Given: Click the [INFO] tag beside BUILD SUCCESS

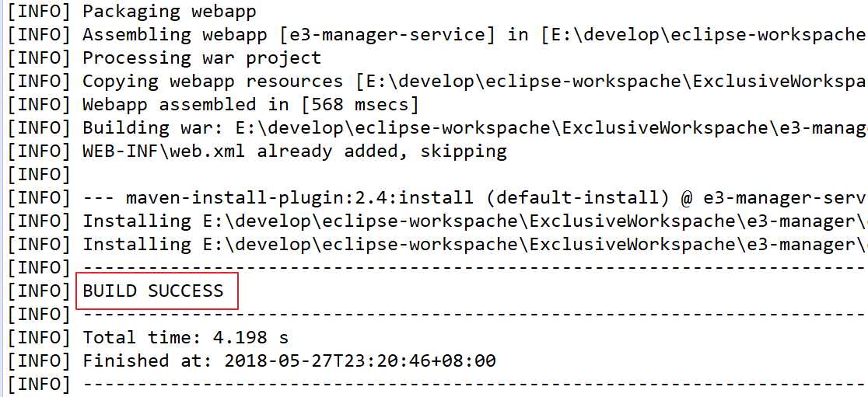Looking at the screenshot, I should [39, 291].
